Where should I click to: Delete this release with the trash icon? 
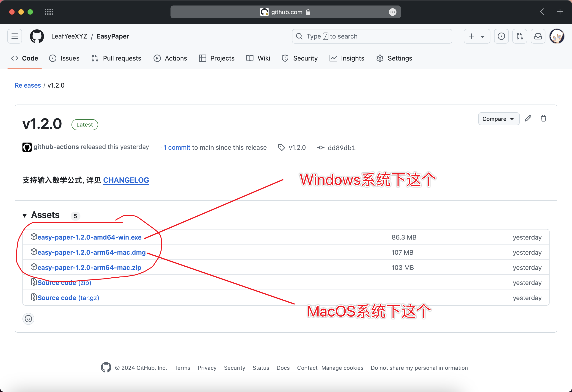pyautogui.click(x=543, y=119)
